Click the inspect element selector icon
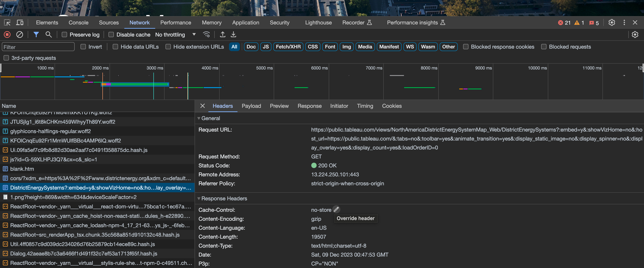644x268 pixels. pos(7,23)
